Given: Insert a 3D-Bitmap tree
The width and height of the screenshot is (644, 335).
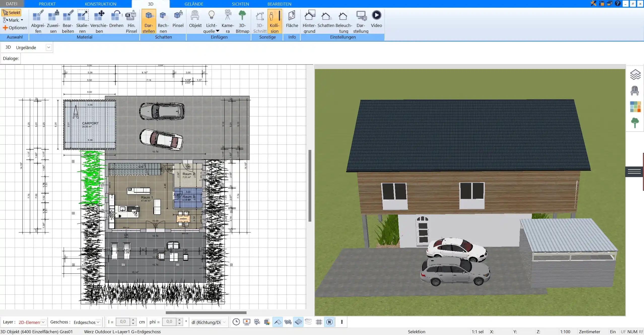Looking at the screenshot, I should (x=242, y=21).
